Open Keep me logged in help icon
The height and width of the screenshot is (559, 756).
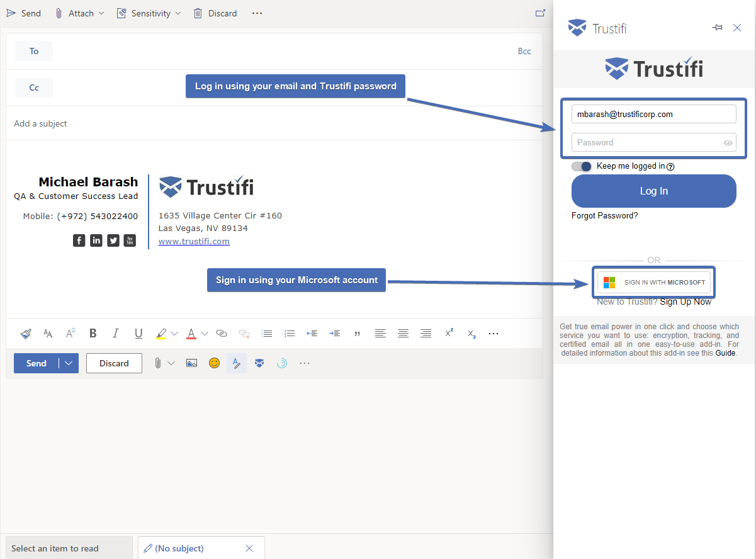pos(670,167)
